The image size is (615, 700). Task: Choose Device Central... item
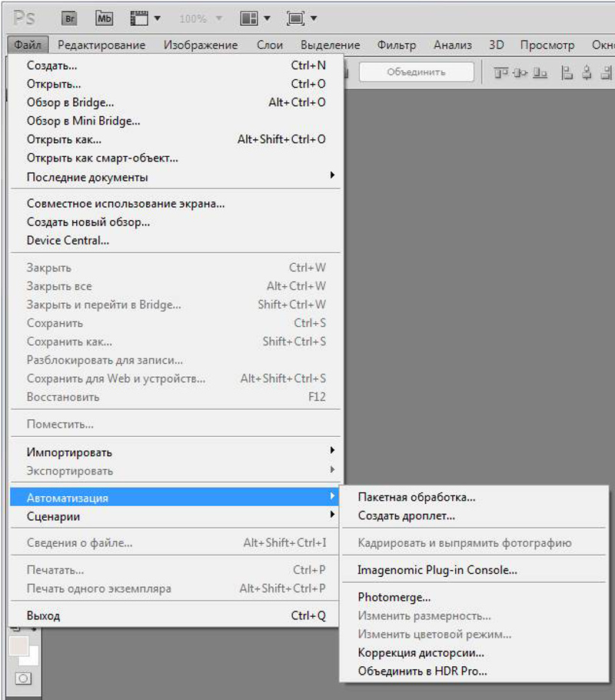click(x=175, y=240)
